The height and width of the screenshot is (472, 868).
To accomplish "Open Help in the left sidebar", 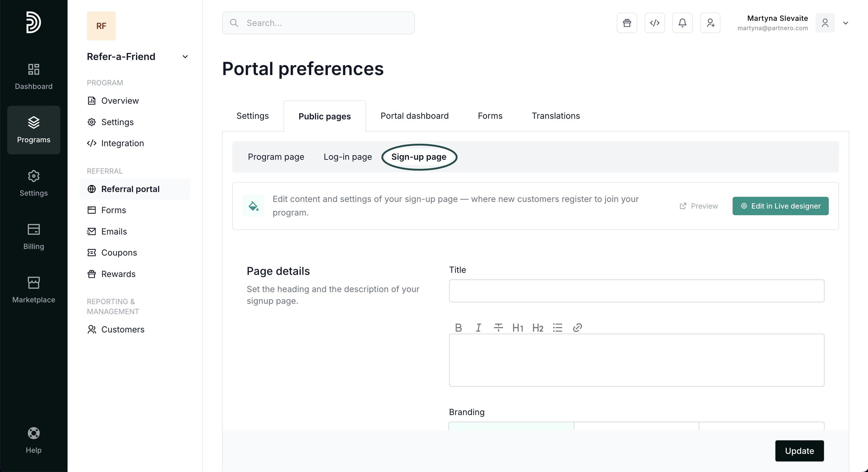I will pyautogui.click(x=33, y=440).
